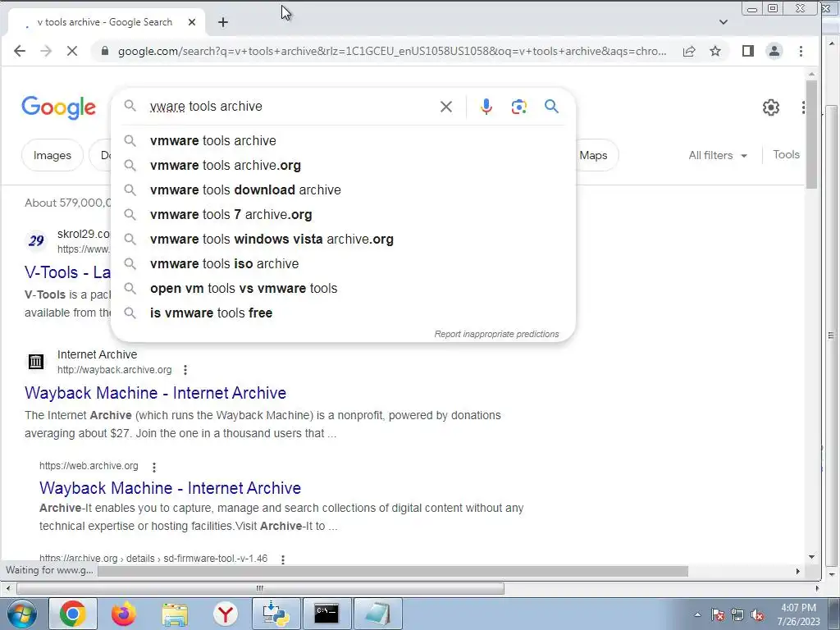Open the Command Prompt taskbar item
840x630 pixels.
click(326, 614)
